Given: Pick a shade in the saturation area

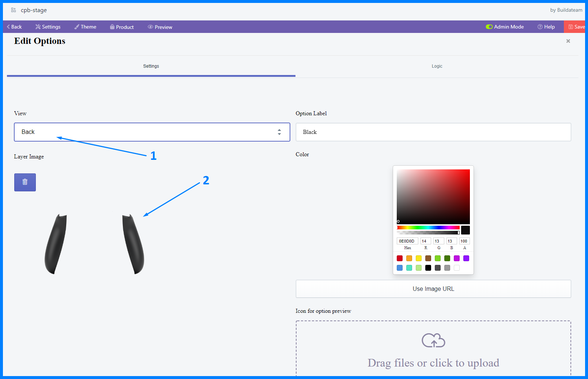Looking at the screenshot, I should click(x=433, y=197).
